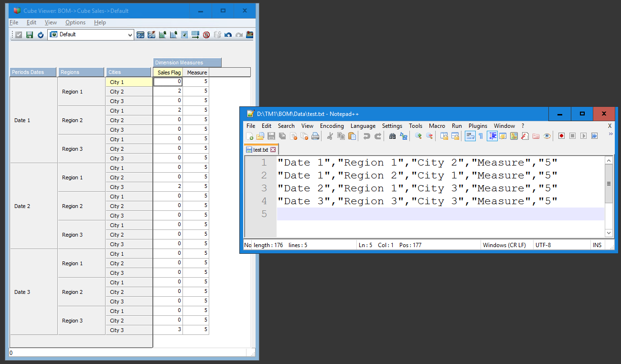Open the Dimension Measures selector

(x=187, y=62)
